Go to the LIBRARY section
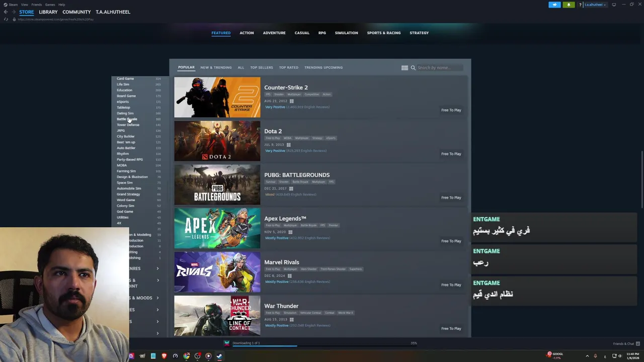The width and height of the screenshot is (644, 362). [x=48, y=12]
